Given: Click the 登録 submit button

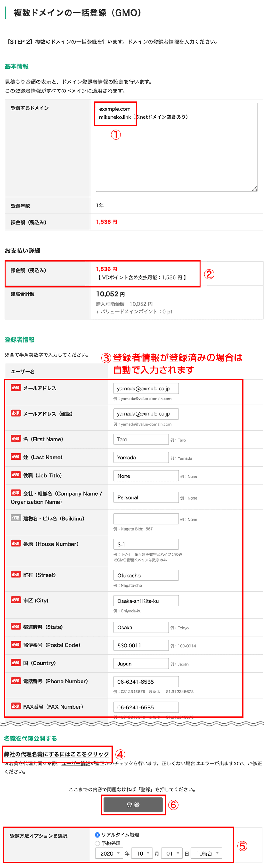Looking at the screenshot, I should tap(133, 805).
